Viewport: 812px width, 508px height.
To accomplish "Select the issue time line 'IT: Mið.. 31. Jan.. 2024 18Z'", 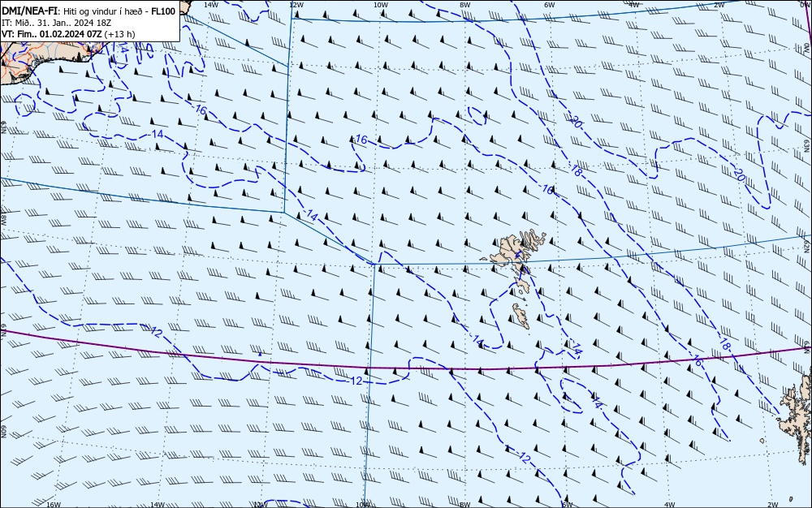I will 57,23.
